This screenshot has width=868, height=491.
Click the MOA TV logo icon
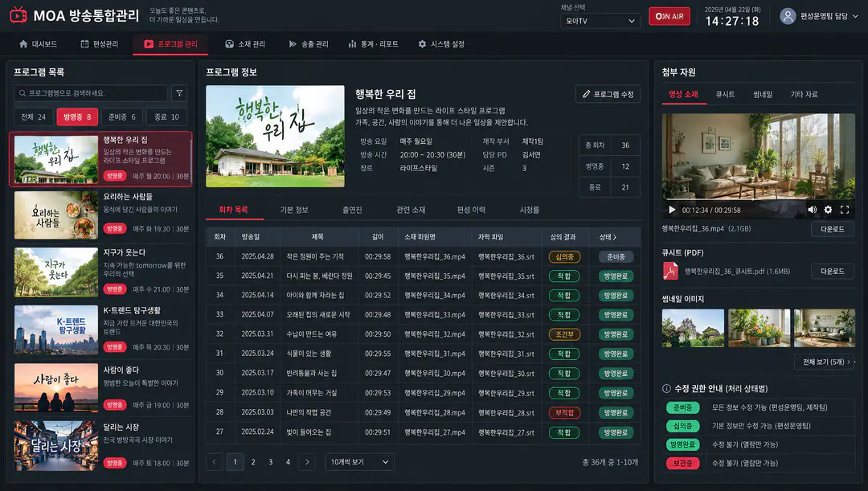coord(18,15)
